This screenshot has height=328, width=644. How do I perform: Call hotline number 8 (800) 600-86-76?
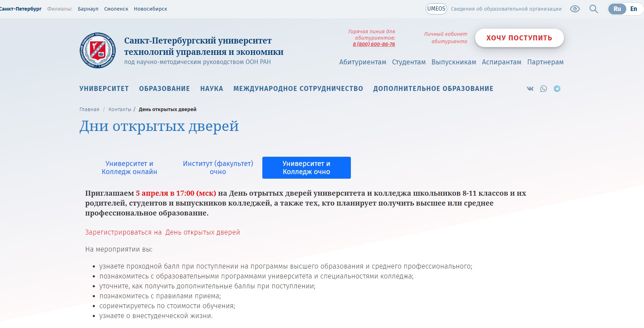pyautogui.click(x=374, y=44)
